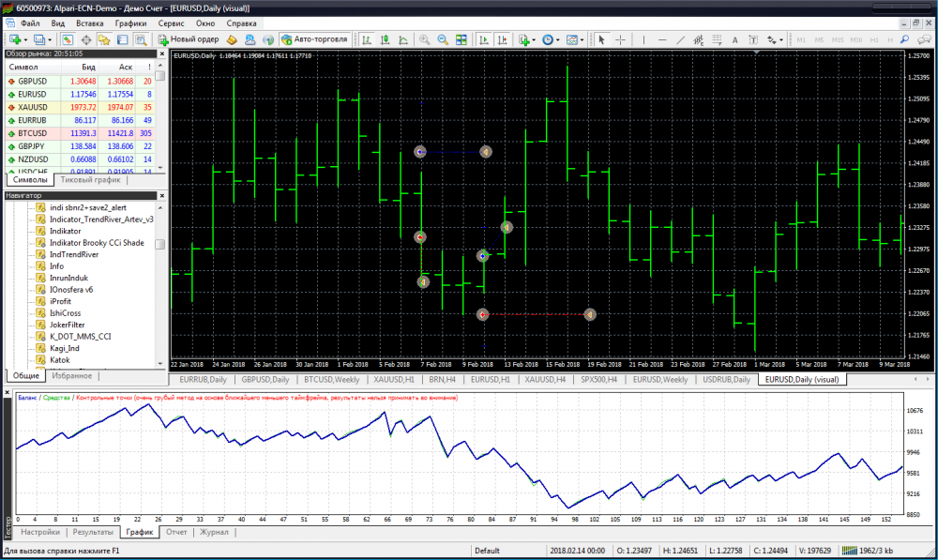Viewport: 938px width, 560px height.
Task: Open the Отчет tab in tester
Action: click(x=174, y=532)
